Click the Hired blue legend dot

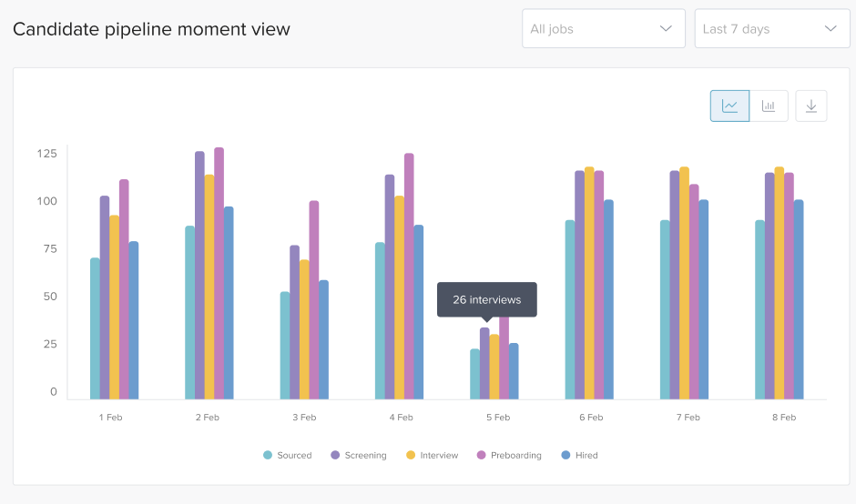tap(566, 455)
